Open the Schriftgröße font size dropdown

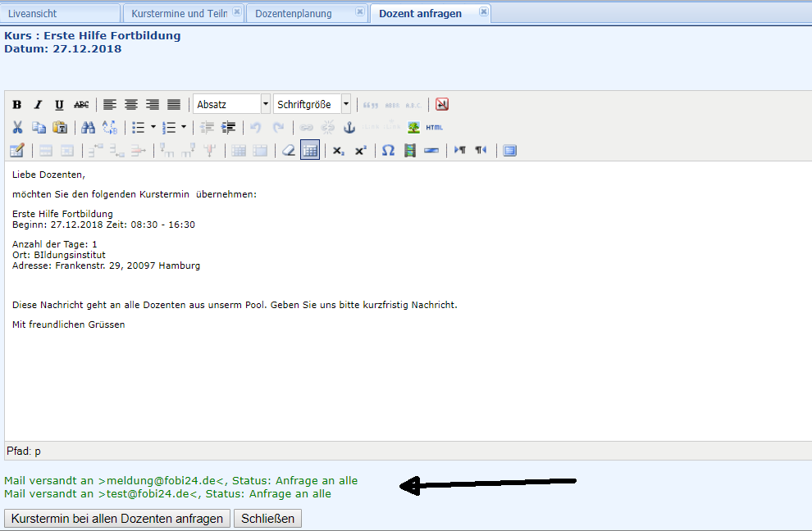tap(312, 105)
